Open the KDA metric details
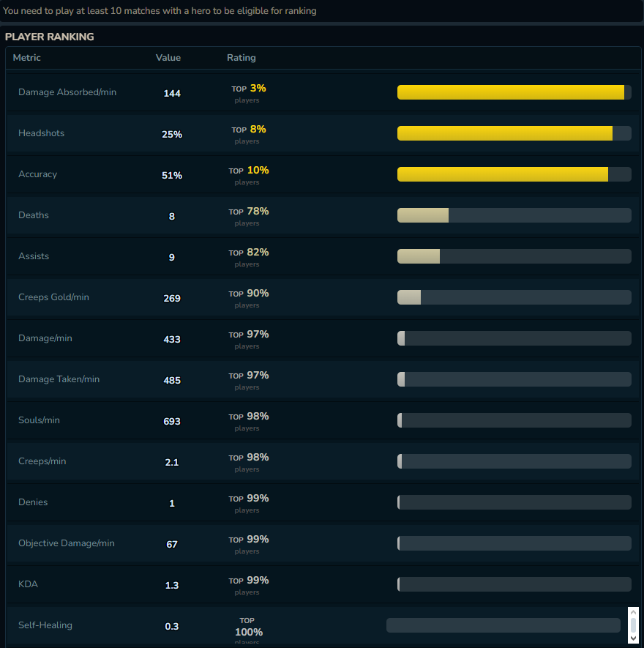 coord(28,584)
